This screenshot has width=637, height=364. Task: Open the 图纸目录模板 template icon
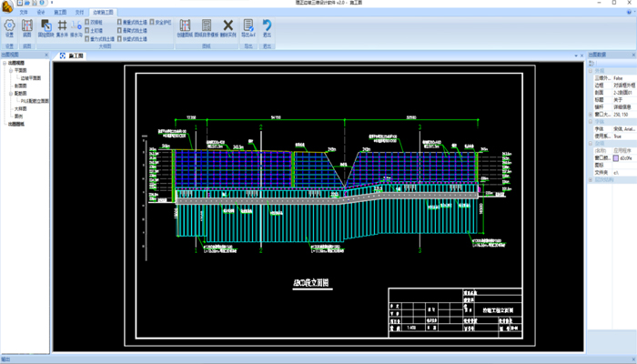point(207,27)
